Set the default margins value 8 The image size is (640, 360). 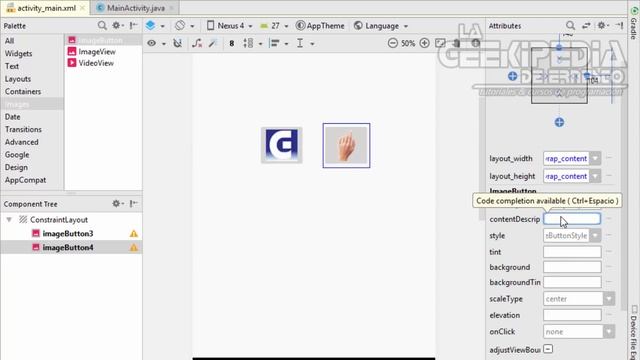[231, 43]
